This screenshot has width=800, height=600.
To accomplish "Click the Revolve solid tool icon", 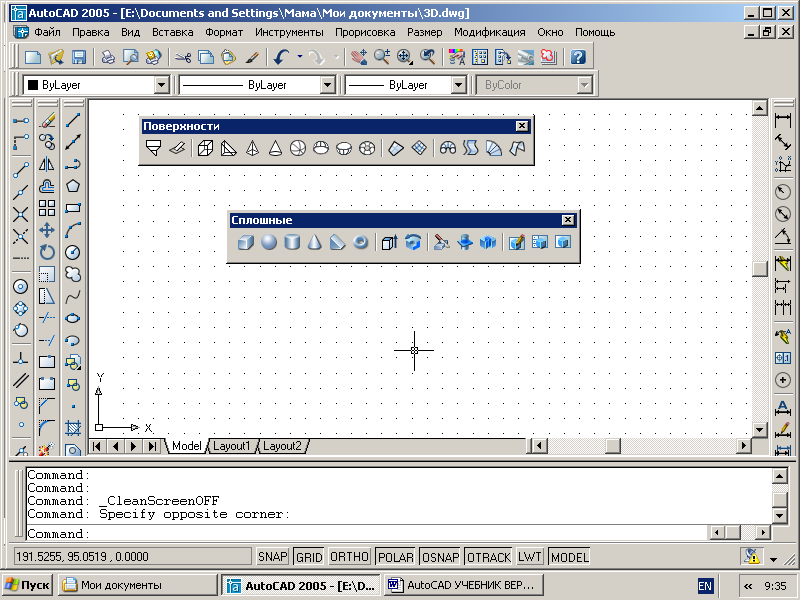I will (413, 242).
